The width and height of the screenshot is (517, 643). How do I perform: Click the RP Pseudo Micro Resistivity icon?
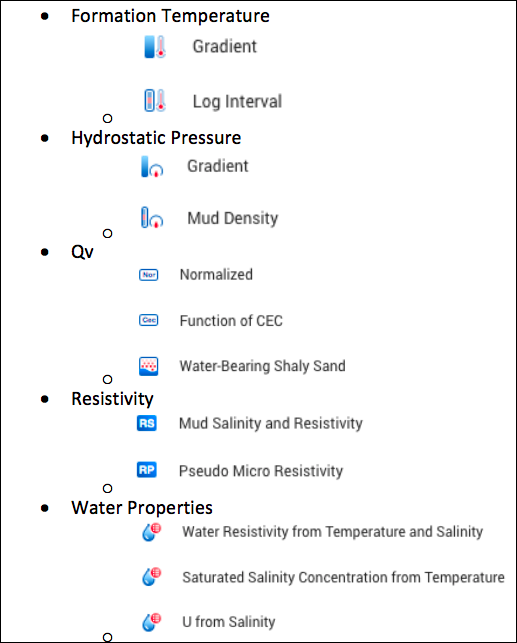(147, 470)
